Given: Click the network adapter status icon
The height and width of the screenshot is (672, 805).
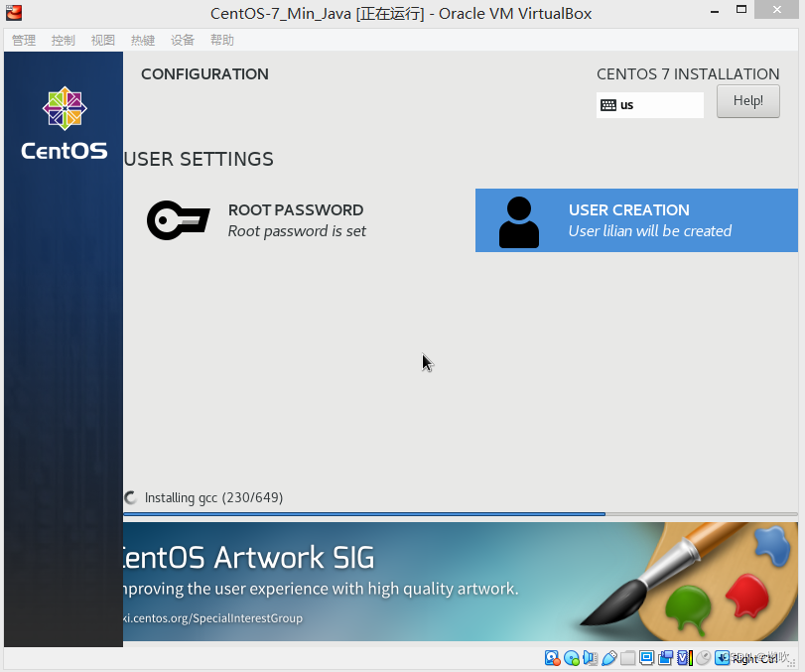Looking at the screenshot, I should 591,658.
